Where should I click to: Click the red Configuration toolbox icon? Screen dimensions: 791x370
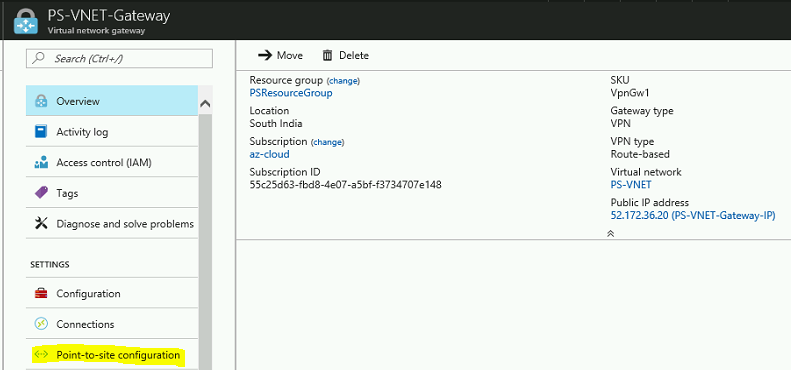41,293
